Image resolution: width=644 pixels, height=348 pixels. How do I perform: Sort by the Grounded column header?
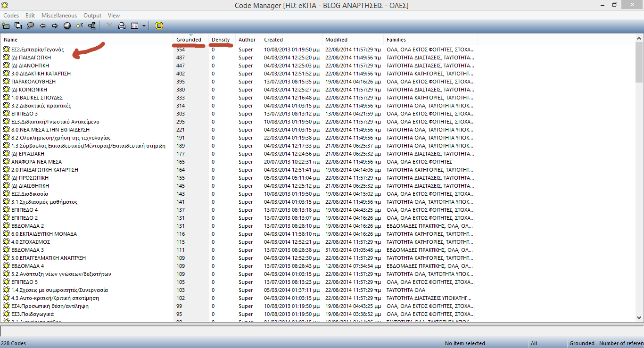click(191, 40)
